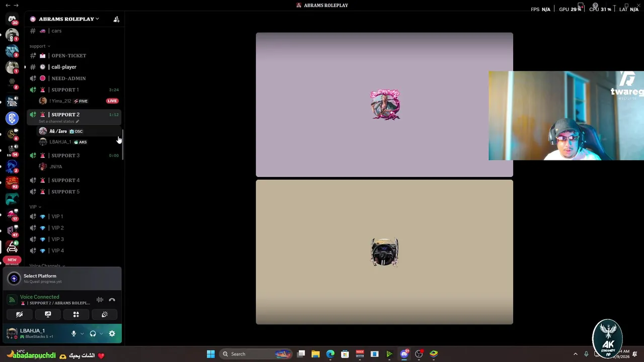The width and height of the screenshot is (644, 362).
Task: Open AG / Zoro user in SUPPORT 2
Action: pos(79,131)
